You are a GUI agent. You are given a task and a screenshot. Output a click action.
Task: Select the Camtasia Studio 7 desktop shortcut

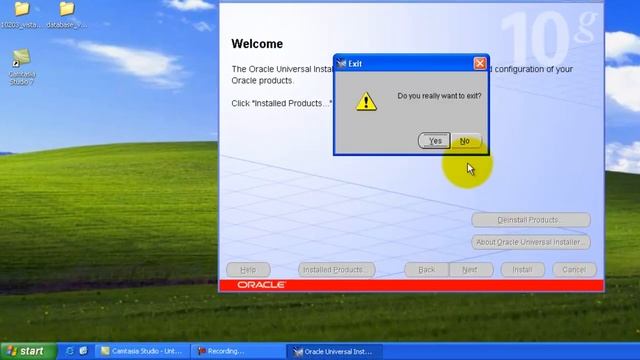pos(22,67)
